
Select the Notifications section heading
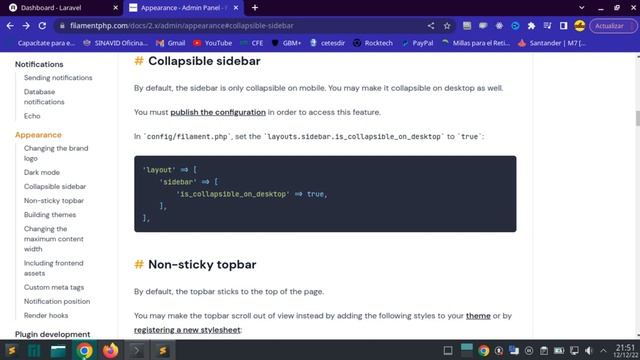click(39, 64)
